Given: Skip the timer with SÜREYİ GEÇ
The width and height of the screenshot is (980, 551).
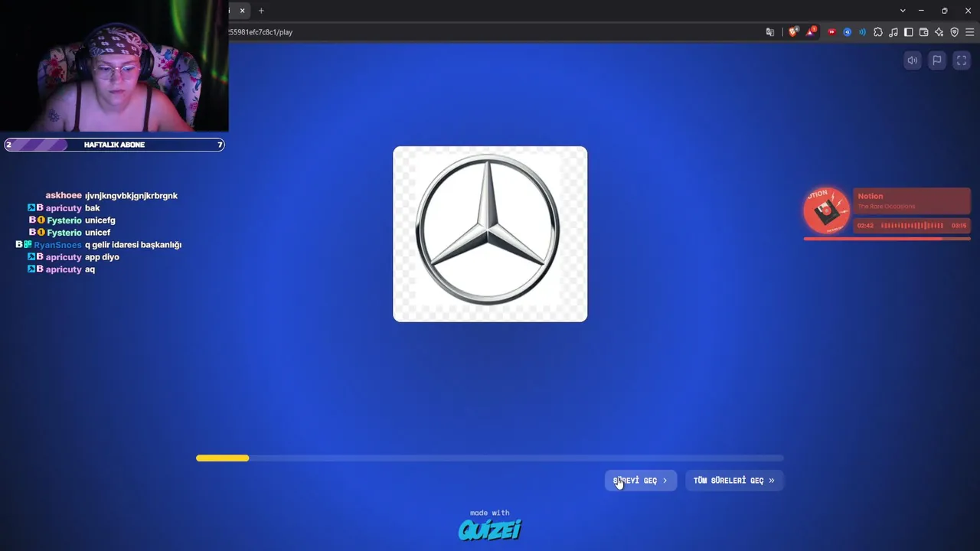Looking at the screenshot, I should point(641,481).
